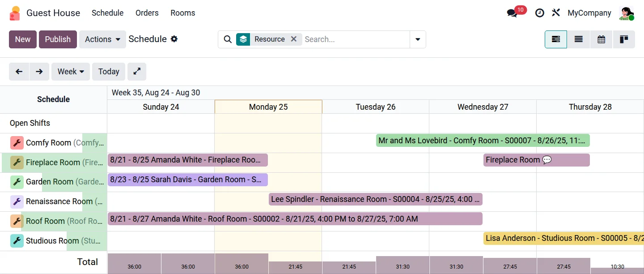
Task: Open the messages chat icon
Action: pos(512,13)
